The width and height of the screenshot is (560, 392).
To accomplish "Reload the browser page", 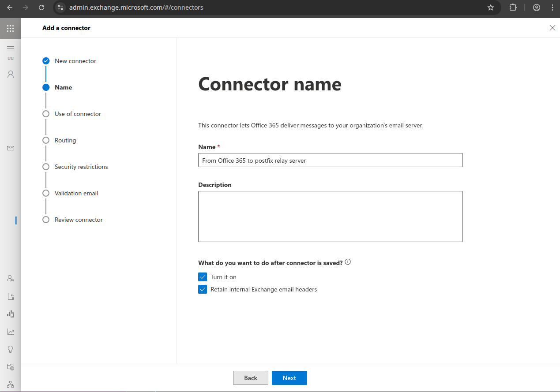I will click(x=41, y=7).
